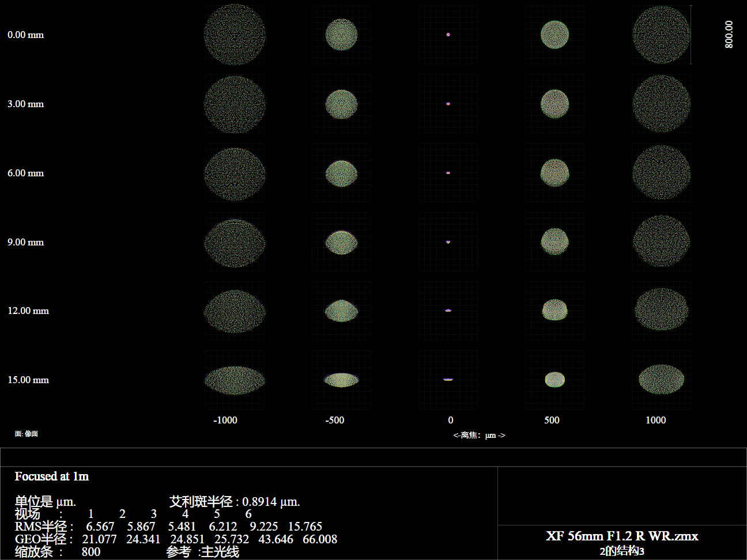Select the 0.00 mm spot at 500 defocus

[554, 35]
